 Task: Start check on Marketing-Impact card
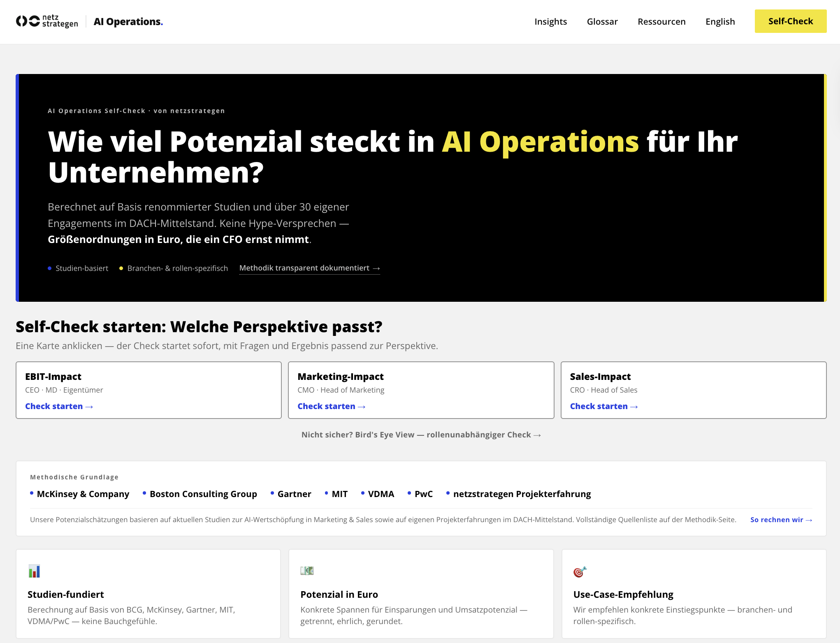[331, 406]
